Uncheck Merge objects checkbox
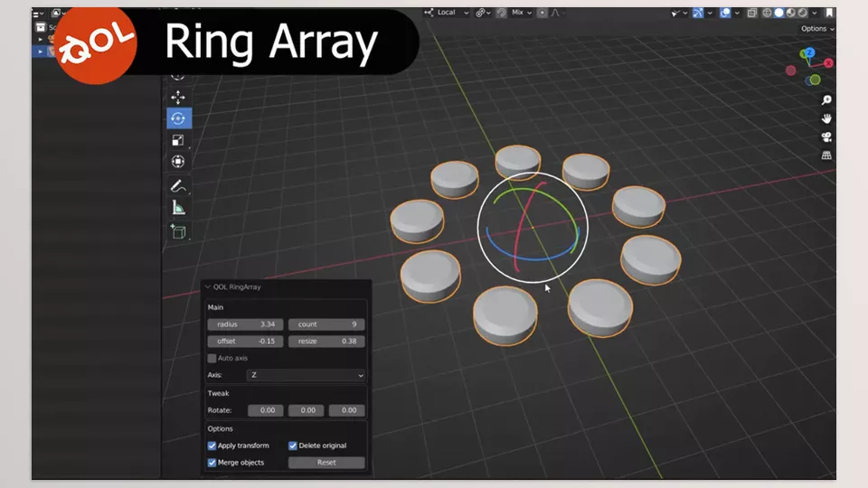This screenshot has height=488, width=868. point(212,463)
